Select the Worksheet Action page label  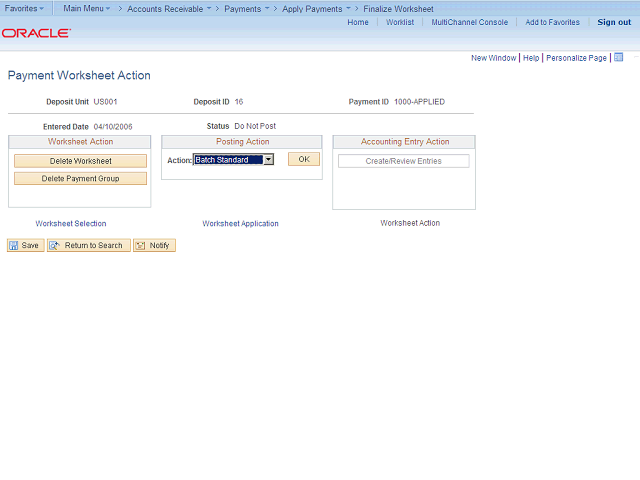tap(410, 223)
